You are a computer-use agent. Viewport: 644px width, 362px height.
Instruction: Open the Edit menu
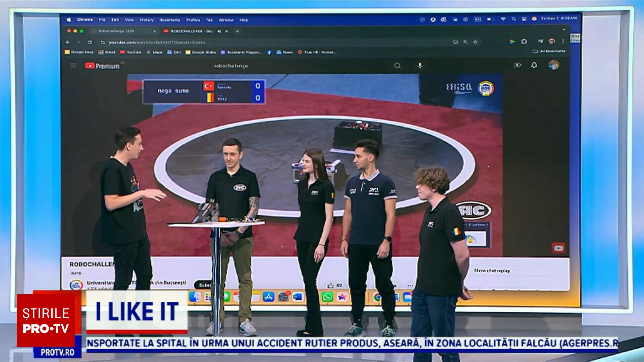point(115,20)
